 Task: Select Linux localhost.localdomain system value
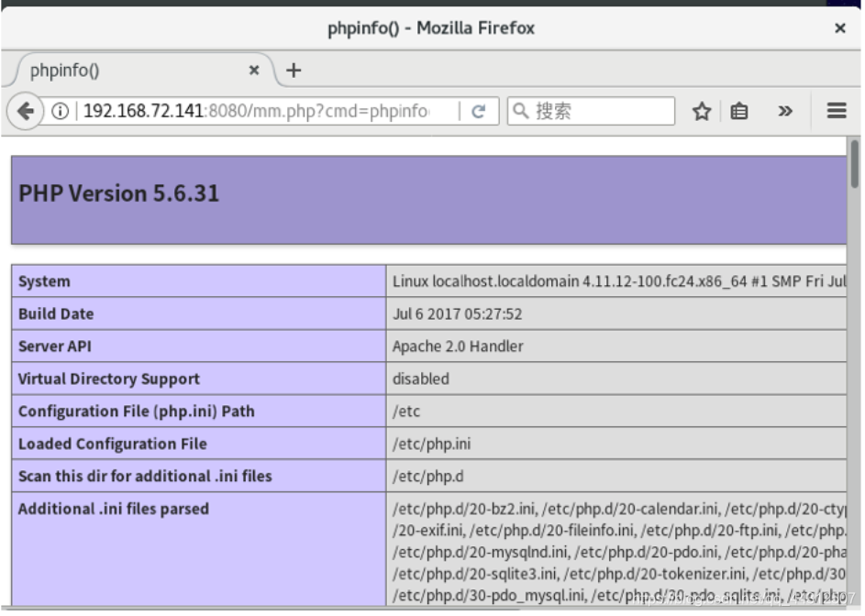point(618,281)
